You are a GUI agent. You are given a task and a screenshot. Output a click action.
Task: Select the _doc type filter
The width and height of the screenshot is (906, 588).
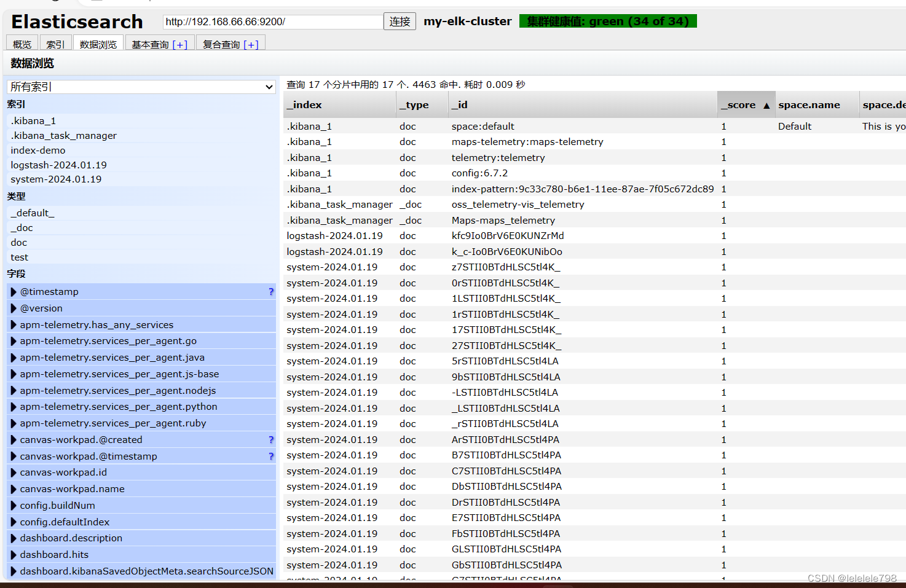[141, 228]
